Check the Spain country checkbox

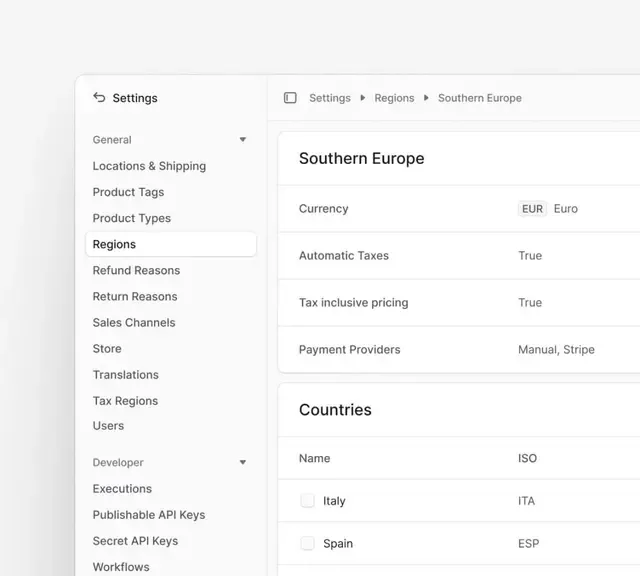click(307, 543)
